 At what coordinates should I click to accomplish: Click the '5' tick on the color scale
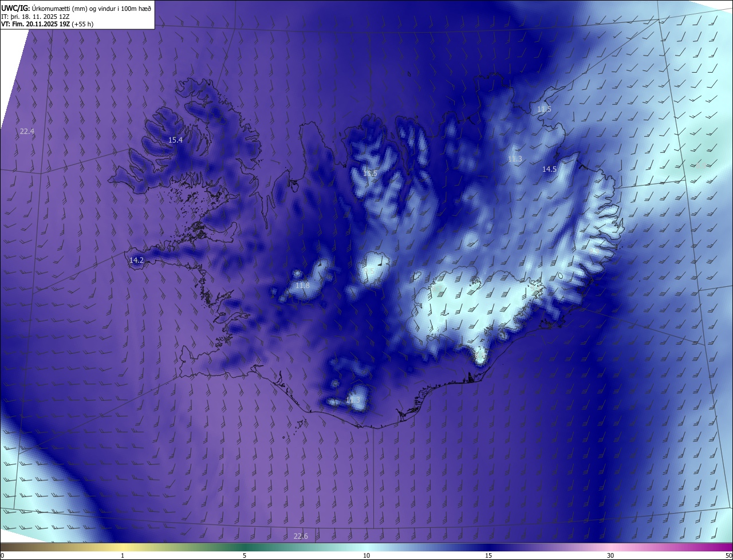[245, 555]
